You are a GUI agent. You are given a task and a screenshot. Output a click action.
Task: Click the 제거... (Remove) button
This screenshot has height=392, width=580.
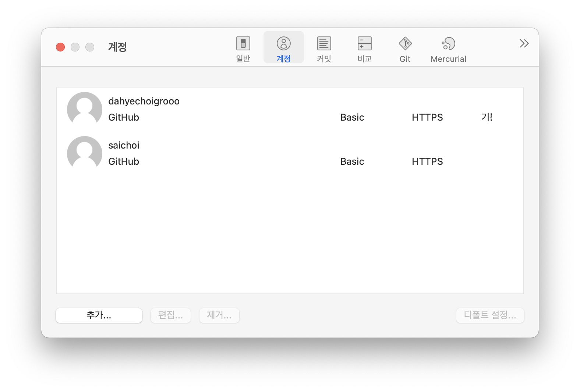click(219, 315)
